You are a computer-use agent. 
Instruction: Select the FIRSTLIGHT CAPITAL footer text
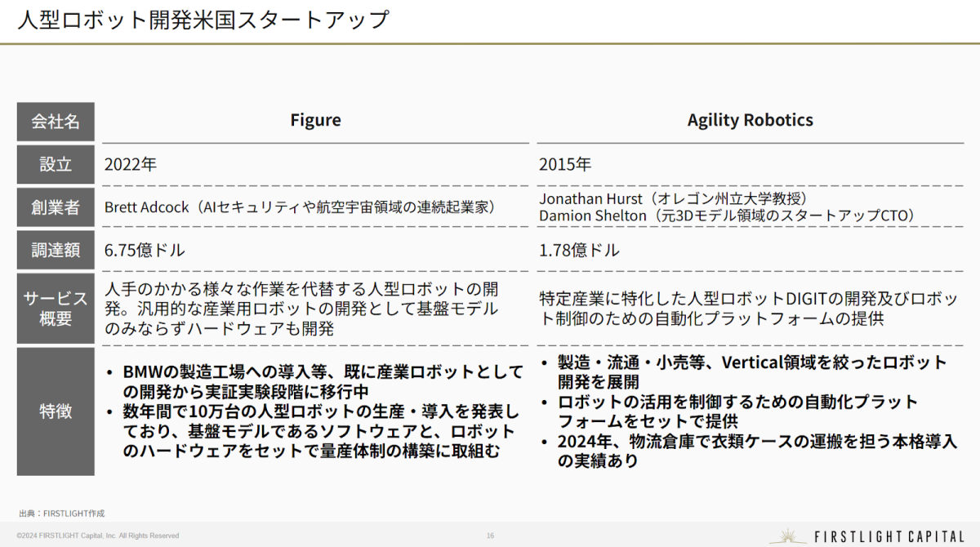pyautogui.click(x=889, y=536)
